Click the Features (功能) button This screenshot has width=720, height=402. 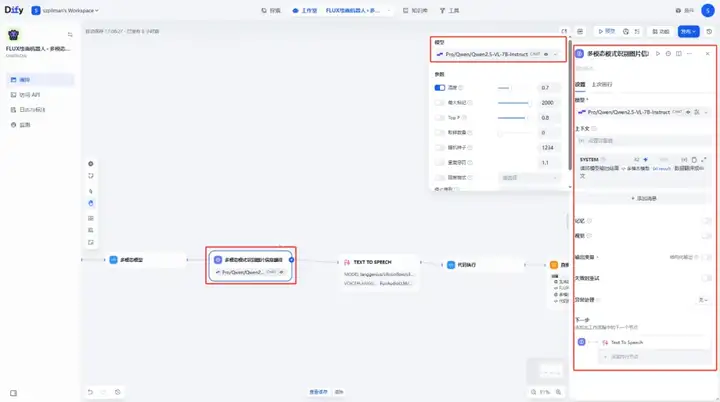pyautogui.click(x=661, y=31)
